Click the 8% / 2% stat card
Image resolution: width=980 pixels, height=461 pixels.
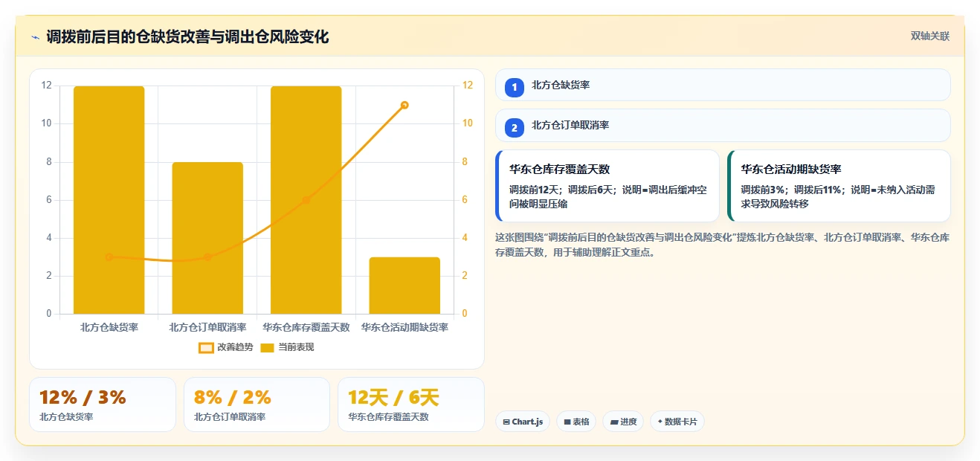tap(257, 404)
